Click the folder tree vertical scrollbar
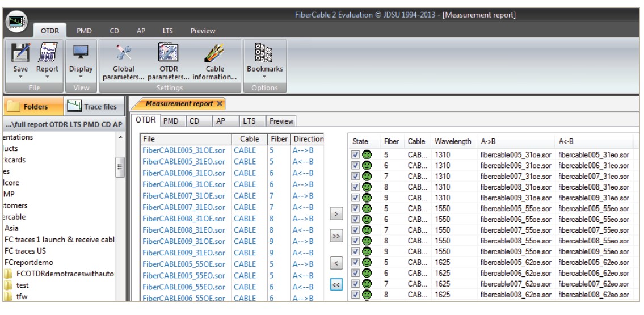 coord(120,216)
